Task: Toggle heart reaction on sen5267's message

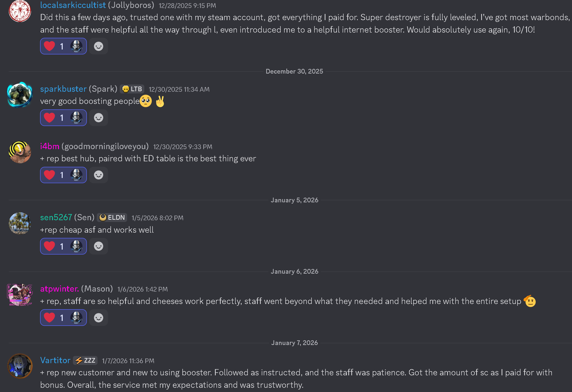Action: pyautogui.click(x=63, y=246)
